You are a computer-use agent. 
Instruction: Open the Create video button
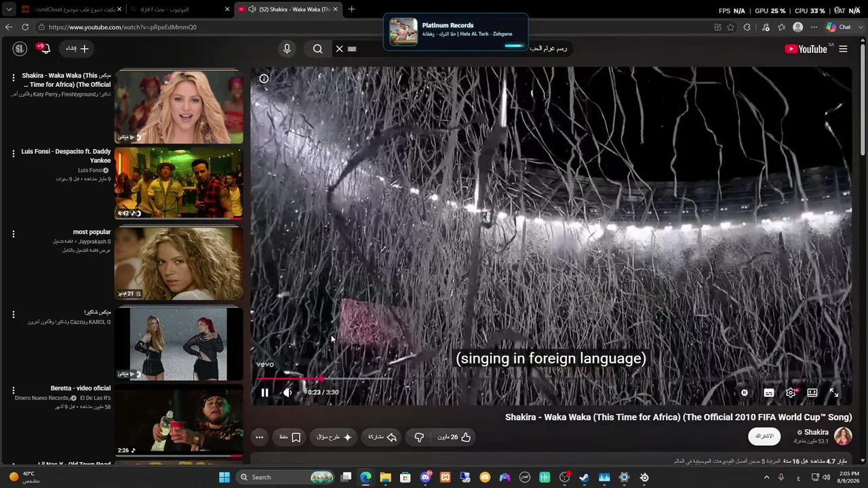point(77,49)
